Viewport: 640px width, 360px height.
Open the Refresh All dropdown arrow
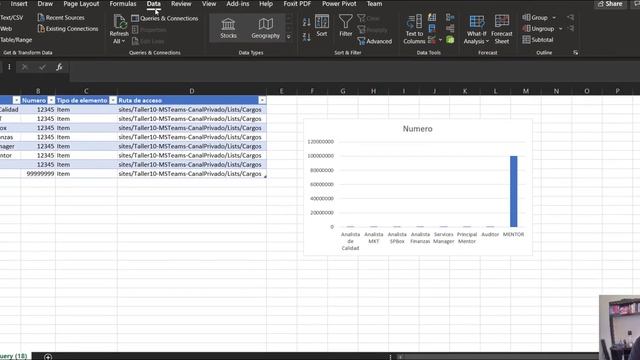click(x=123, y=41)
